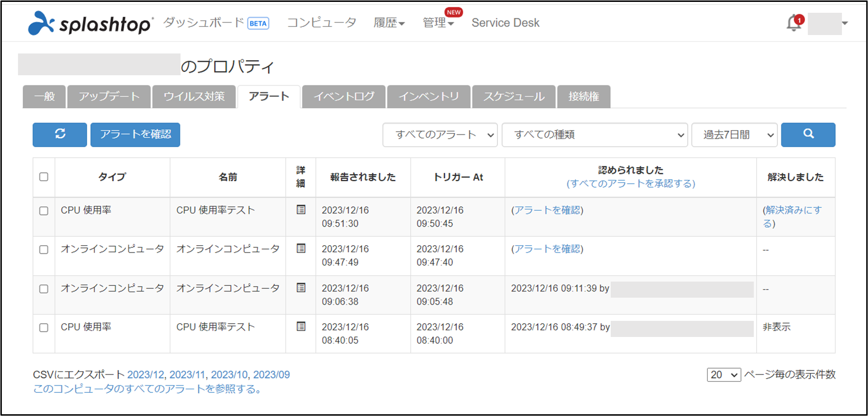Open the 過去7日間 period dropdown

pyautogui.click(x=734, y=135)
